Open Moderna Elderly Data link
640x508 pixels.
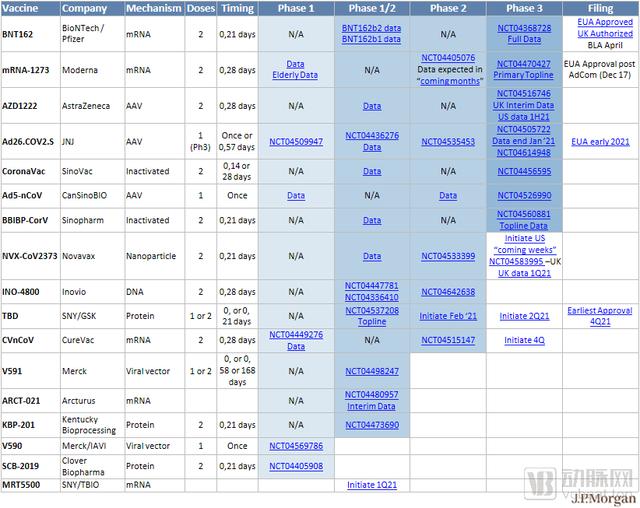pos(295,75)
